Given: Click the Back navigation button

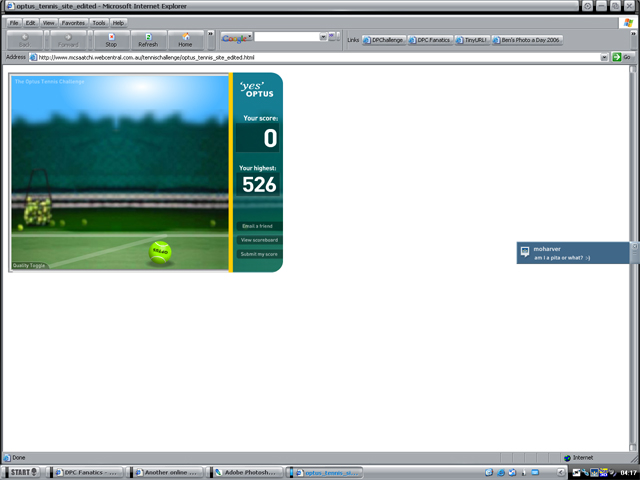Looking at the screenshot, I should pos(25,40).
